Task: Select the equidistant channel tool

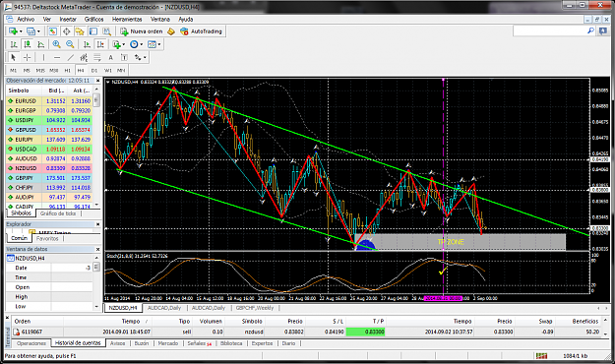Action: [x=84, y=58]
